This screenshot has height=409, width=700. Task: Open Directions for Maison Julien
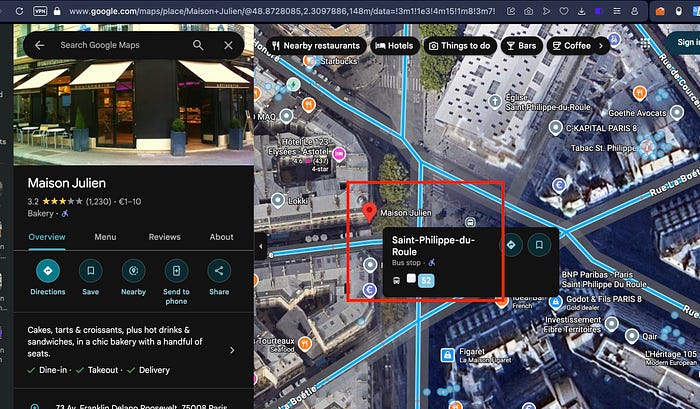(x=48, y=271)
